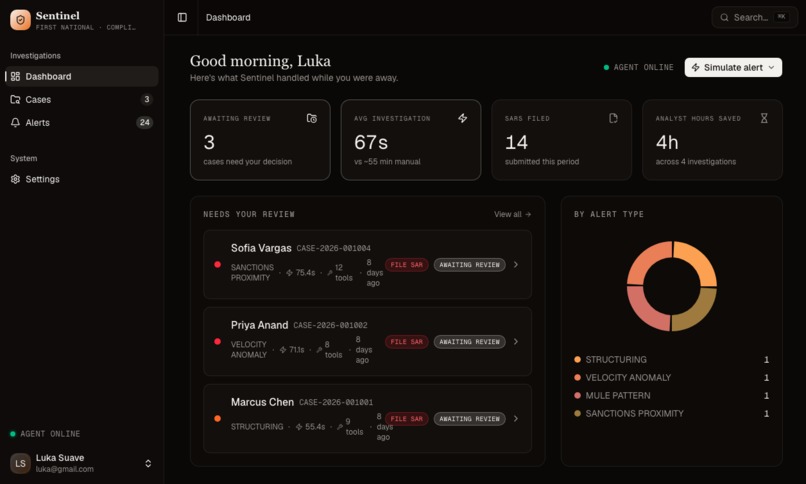Open Sofia Vargas case with chevron
Image resolution: width=806 pixels, height=484 pixels.
(x=516, y=265)
